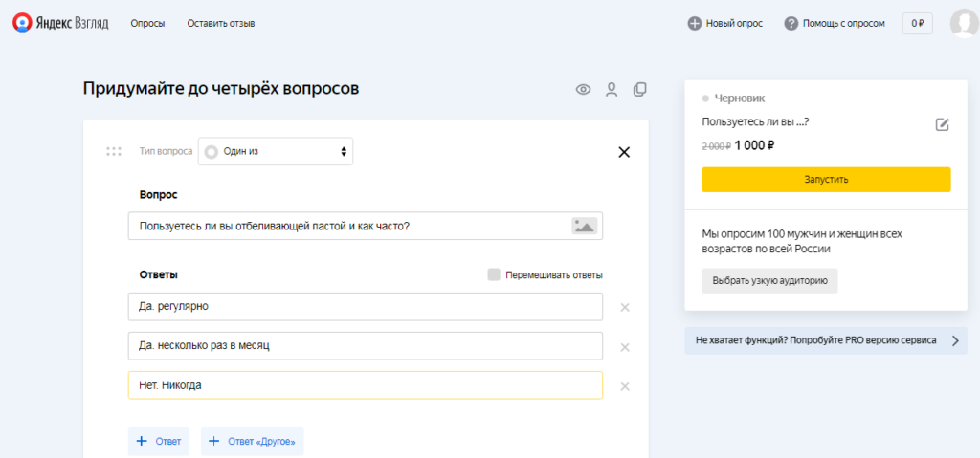Go to "Оставить отзыв" in the header
The height and width of the screenshot is (458, 980).
pos(221,23)
